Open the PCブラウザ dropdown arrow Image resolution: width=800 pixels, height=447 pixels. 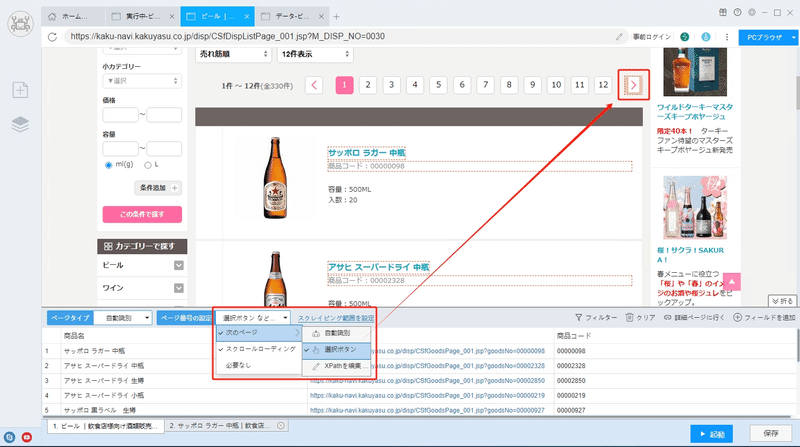[793, 37]
